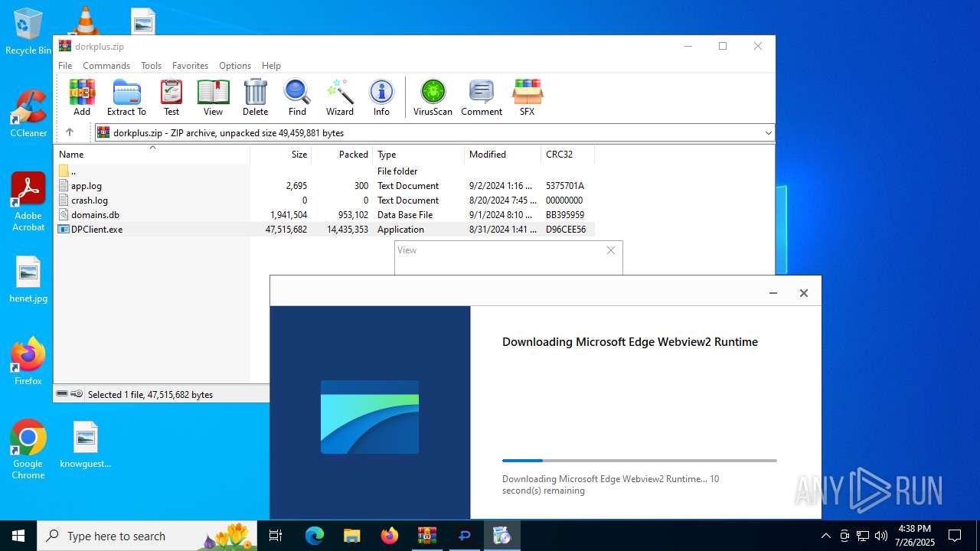980x551 pixels.
Task: Click the SFX toolbar icon
Action: [x=527, y=97]
